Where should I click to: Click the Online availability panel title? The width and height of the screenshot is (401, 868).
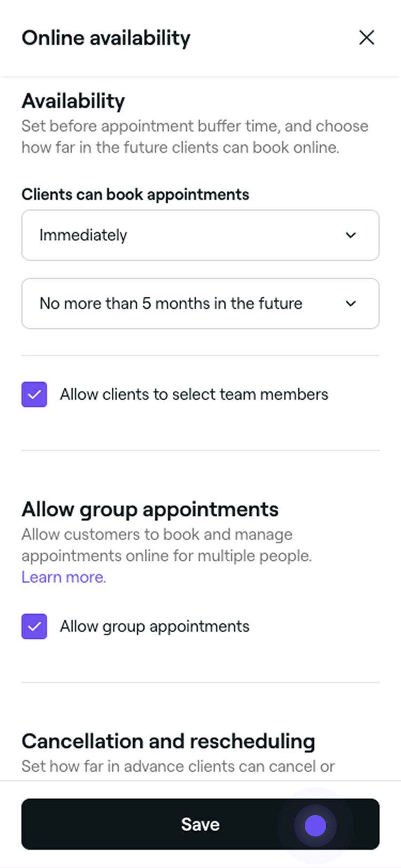106,38
